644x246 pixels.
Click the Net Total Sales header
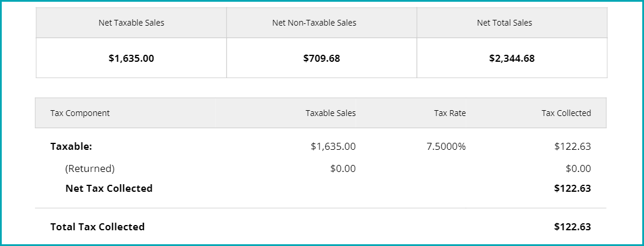[504, 23]
